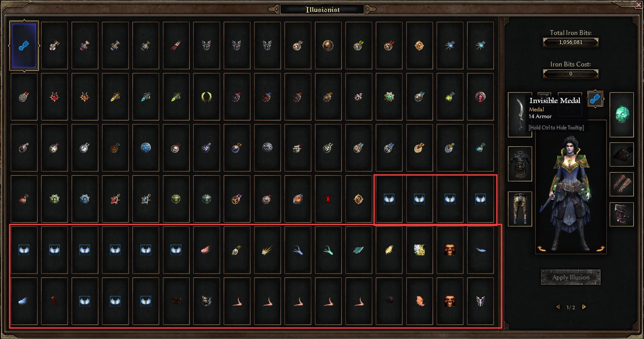Screen dimensions: 644x339
Task: Select the dark red cape illusion
Action: point(55,301)
